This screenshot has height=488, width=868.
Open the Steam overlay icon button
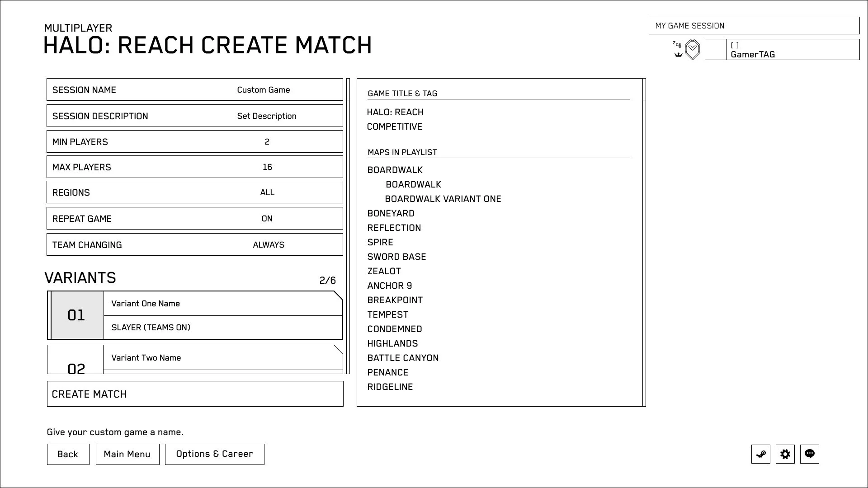[x=761, y=454]
